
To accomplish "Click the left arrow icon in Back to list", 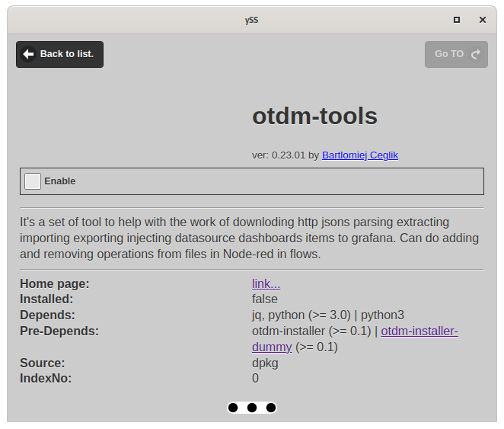I will [29, 54].
